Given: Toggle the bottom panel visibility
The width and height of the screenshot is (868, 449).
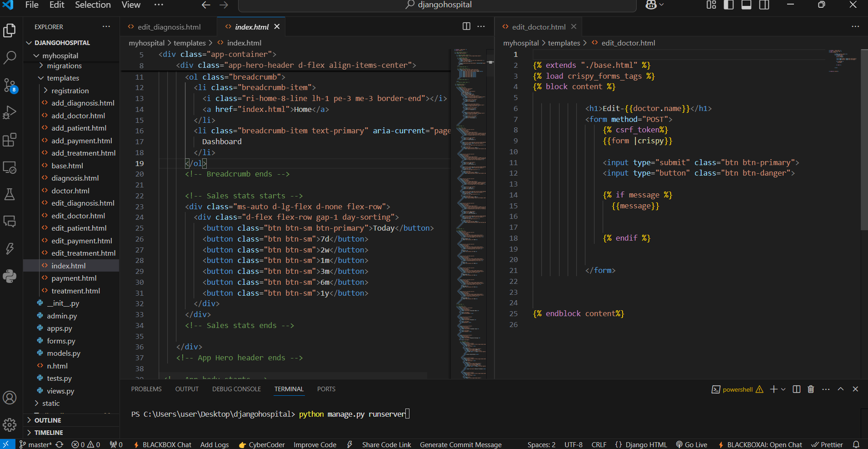Looking at the screenshot, I should (746, 5).
